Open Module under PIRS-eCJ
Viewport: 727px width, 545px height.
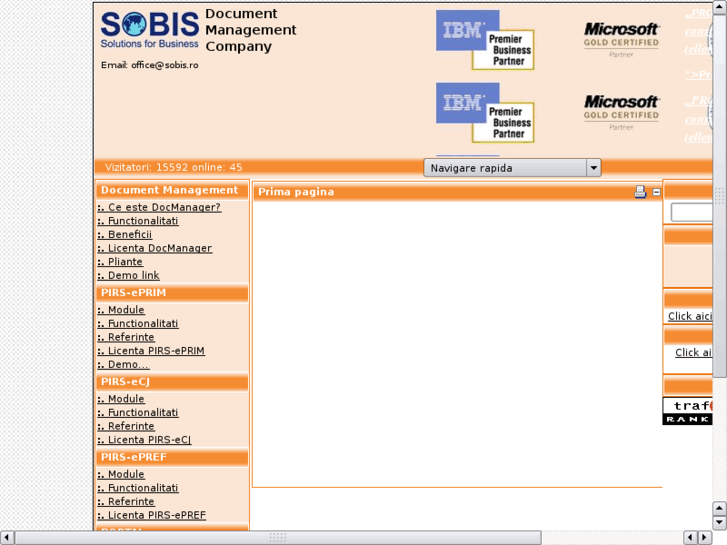pyautogui.click(x=121, y=399)
